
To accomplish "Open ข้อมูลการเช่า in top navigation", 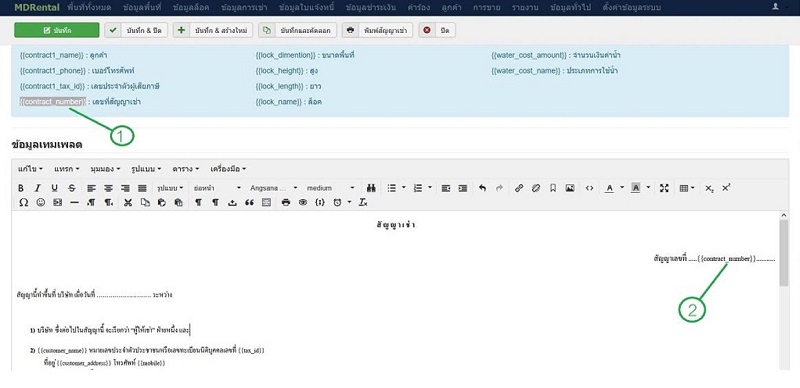I will pyautogui.click(x=244, y=8).
